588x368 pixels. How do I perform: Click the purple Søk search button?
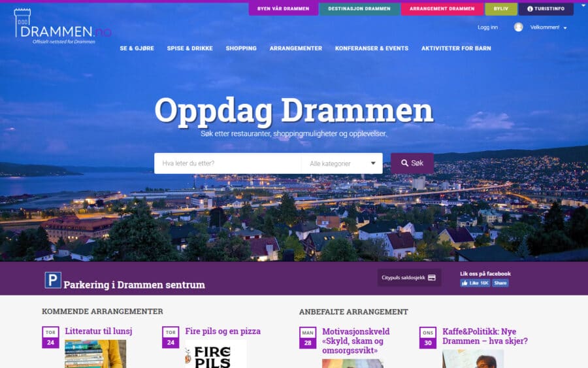click(x=412, y=163)
